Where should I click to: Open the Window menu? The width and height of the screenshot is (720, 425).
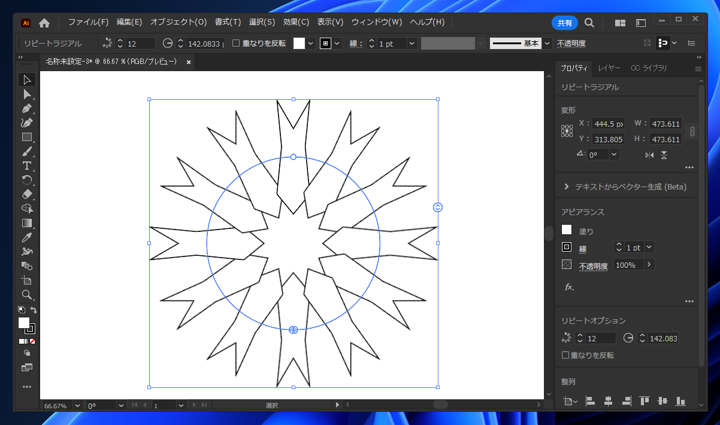click(x=377, y=22)
